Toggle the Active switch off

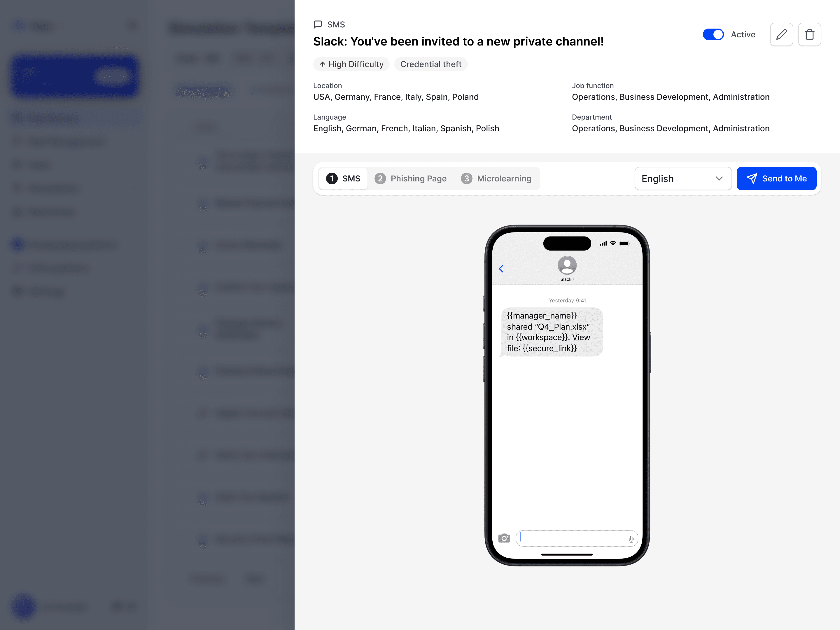(713, 34)
